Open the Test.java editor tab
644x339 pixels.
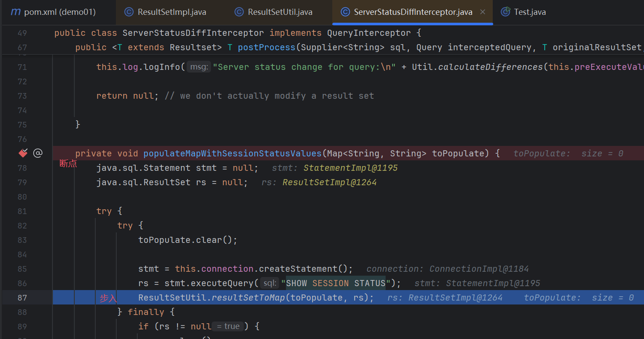(x=529, y=12)
